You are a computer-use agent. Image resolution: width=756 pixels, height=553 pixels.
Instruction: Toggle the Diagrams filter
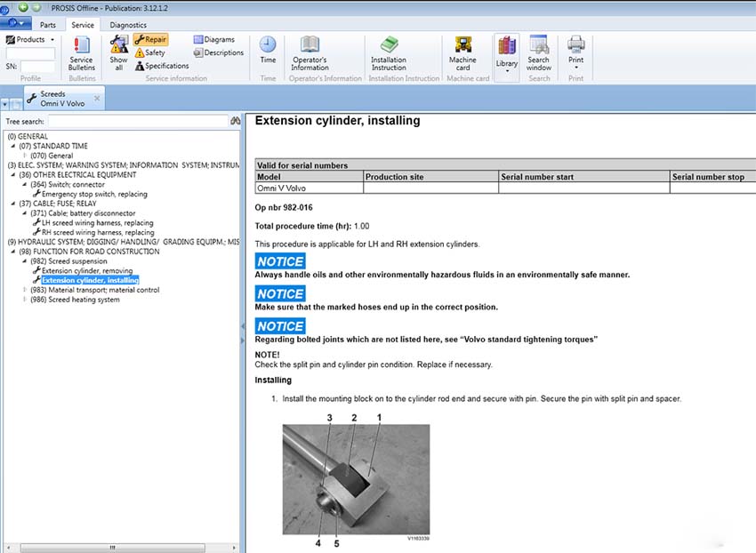coord(214,39)
